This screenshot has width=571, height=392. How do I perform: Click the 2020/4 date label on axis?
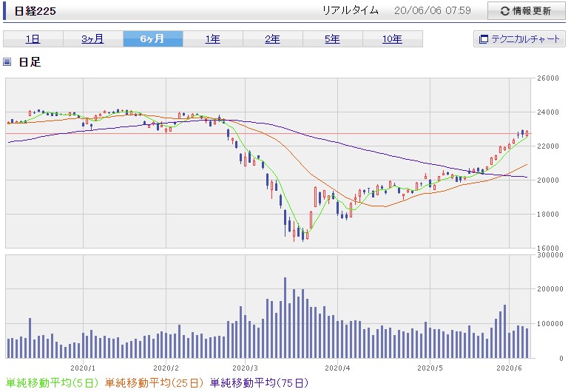click(337, 368)
